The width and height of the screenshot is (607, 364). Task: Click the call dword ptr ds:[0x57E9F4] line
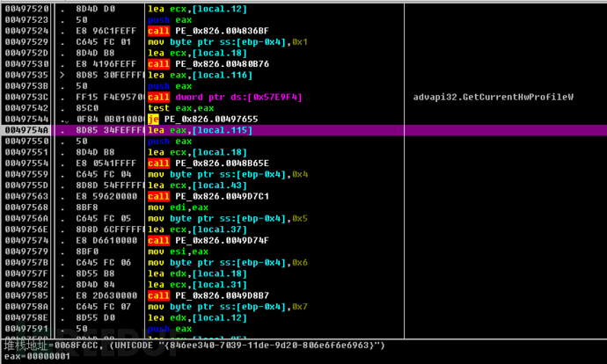pyautogui.click(x=225, y=97)
